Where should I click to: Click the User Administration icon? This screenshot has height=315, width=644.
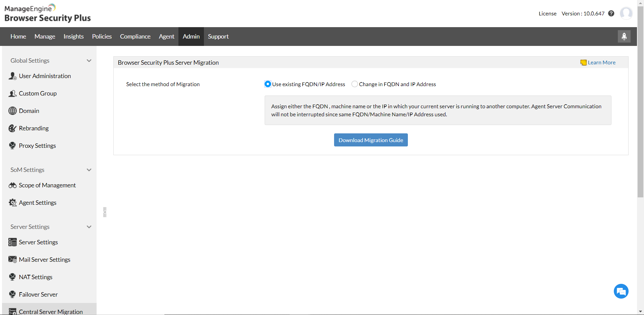12,76
